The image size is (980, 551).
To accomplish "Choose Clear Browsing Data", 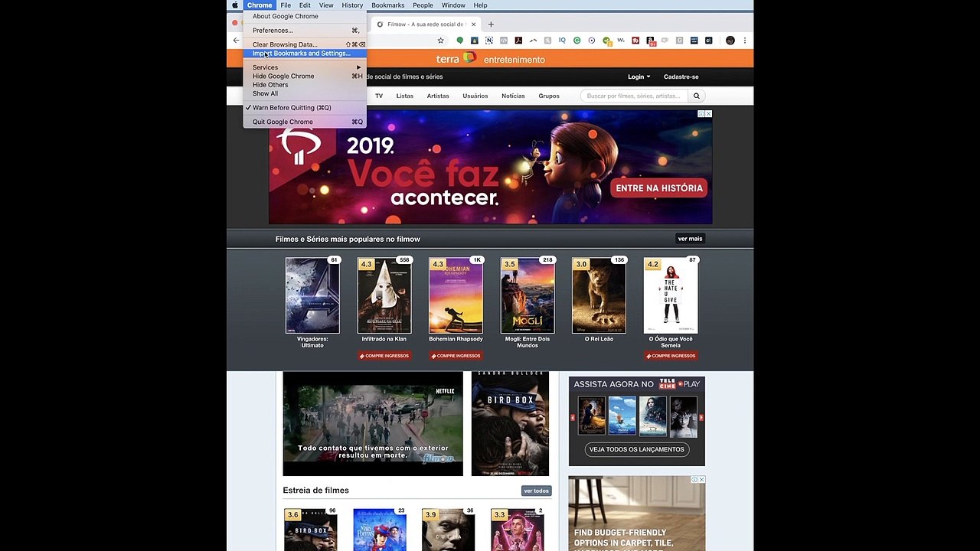I will click(x=305, y=44).
